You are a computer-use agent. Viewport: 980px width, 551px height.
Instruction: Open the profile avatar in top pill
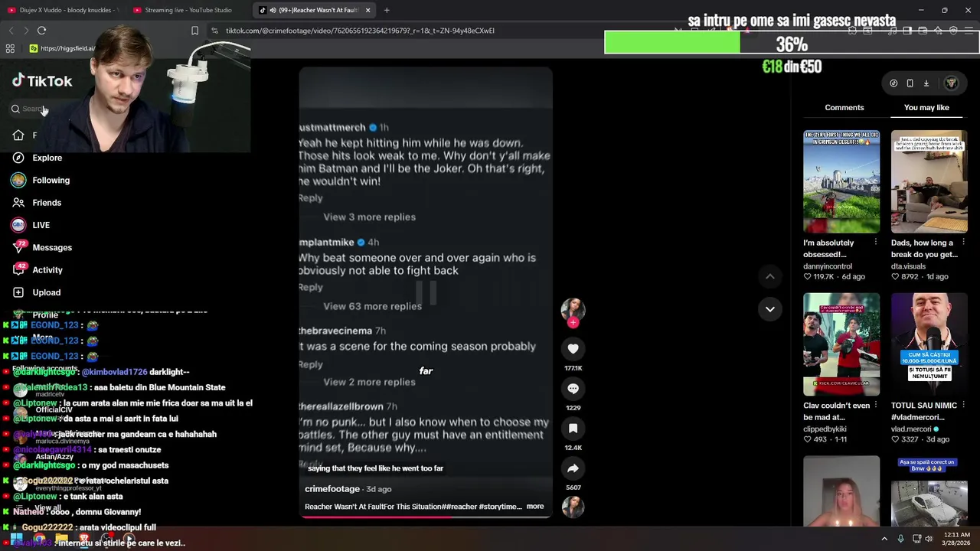pyautogui.click(x=951, y=83)
